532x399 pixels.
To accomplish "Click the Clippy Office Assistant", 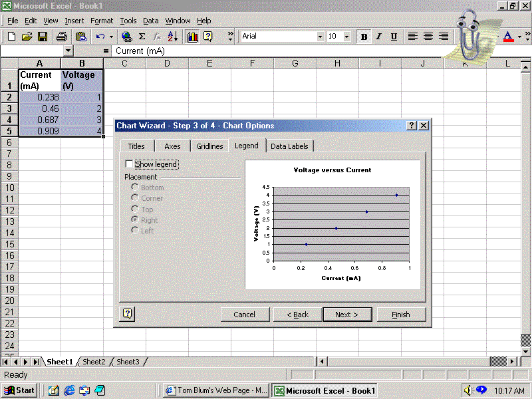I will point(471,37).
